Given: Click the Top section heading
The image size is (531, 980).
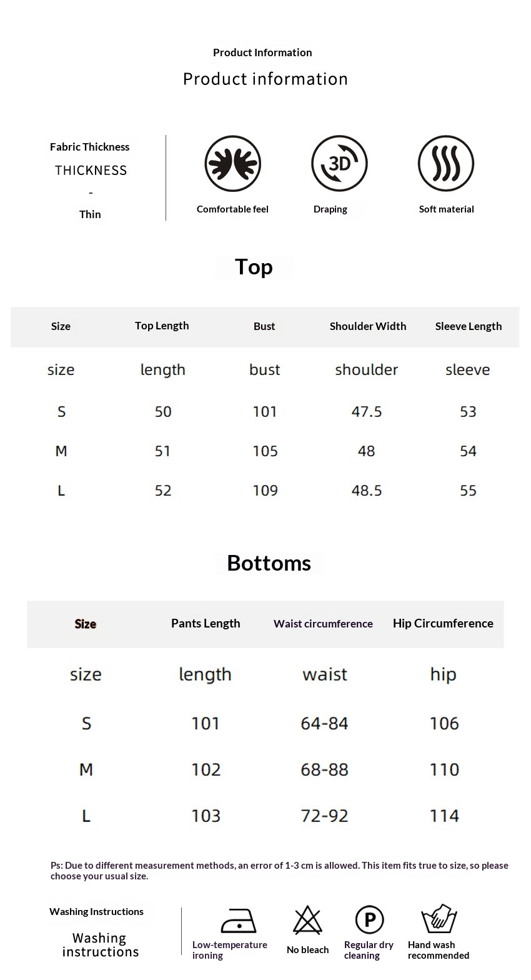Looking at the screenshot, I should [x=254, y=267].
